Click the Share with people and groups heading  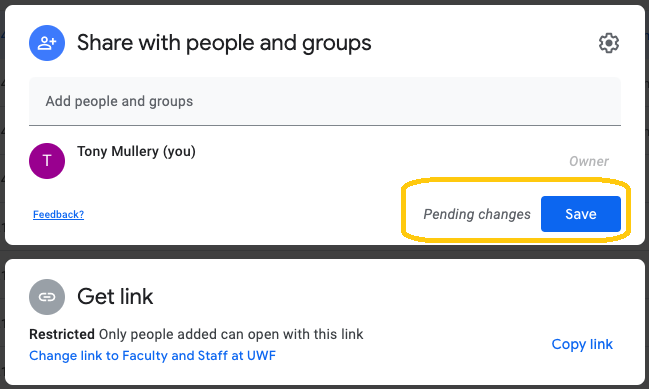click(224, 43)
